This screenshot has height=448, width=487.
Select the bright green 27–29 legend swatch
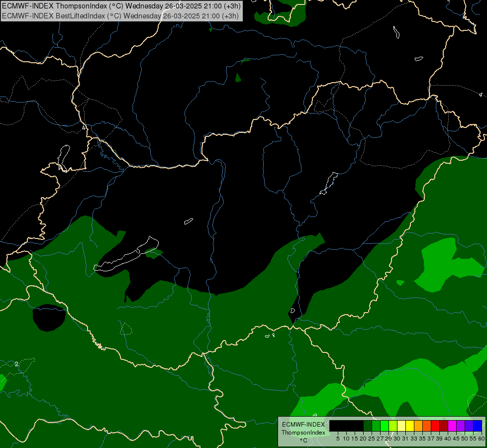tap(385, 426)
